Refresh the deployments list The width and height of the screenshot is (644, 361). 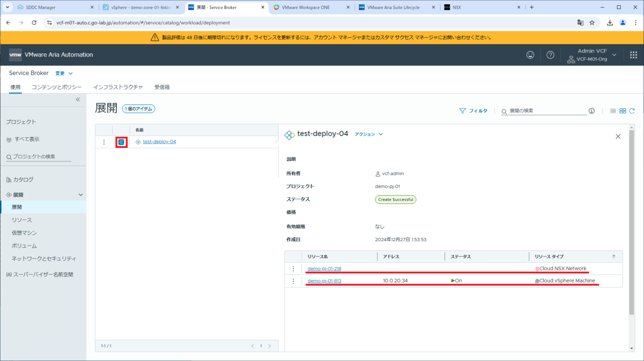pos(632,111)
